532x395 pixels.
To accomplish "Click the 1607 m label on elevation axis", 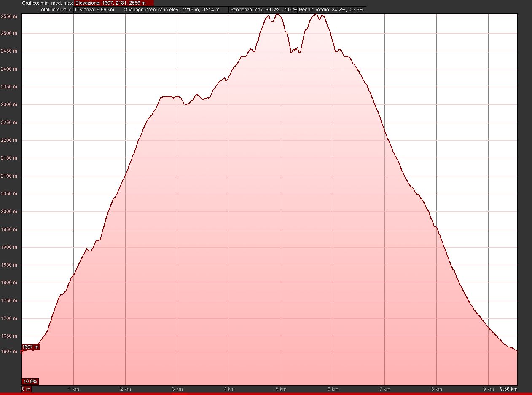I will [9, 352].
